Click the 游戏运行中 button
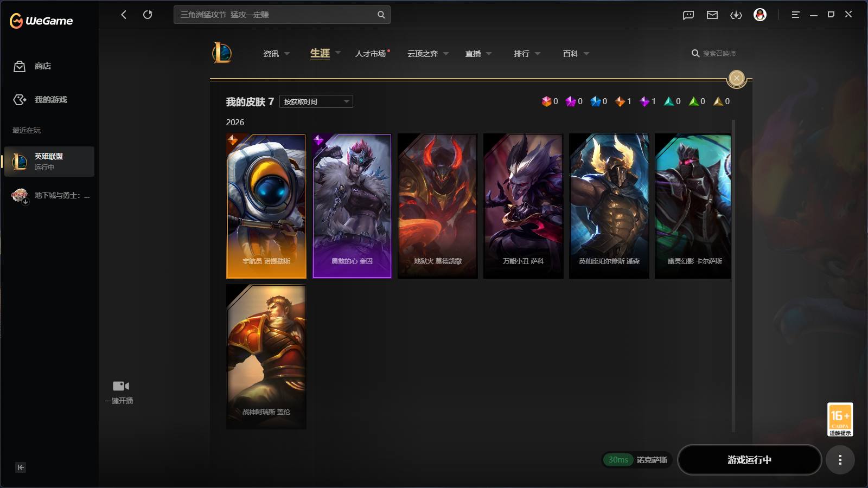 coord(750,460)
